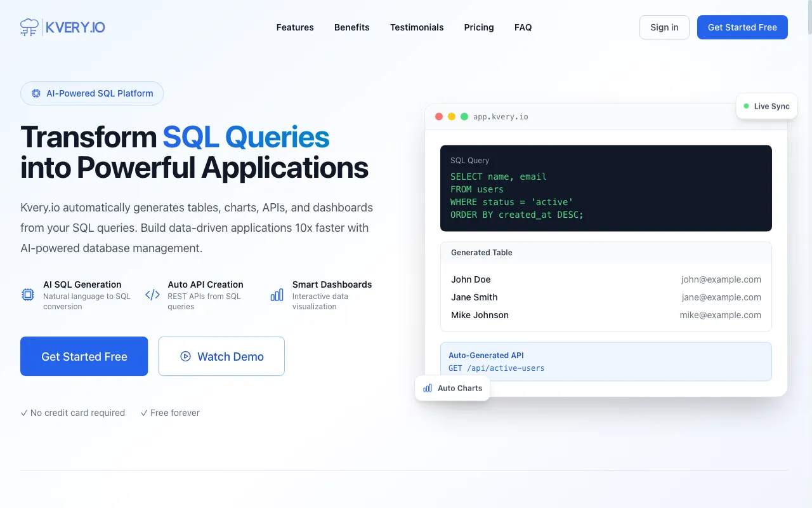
Task: Click the large Get Started Free hero button
Action: 84,356
